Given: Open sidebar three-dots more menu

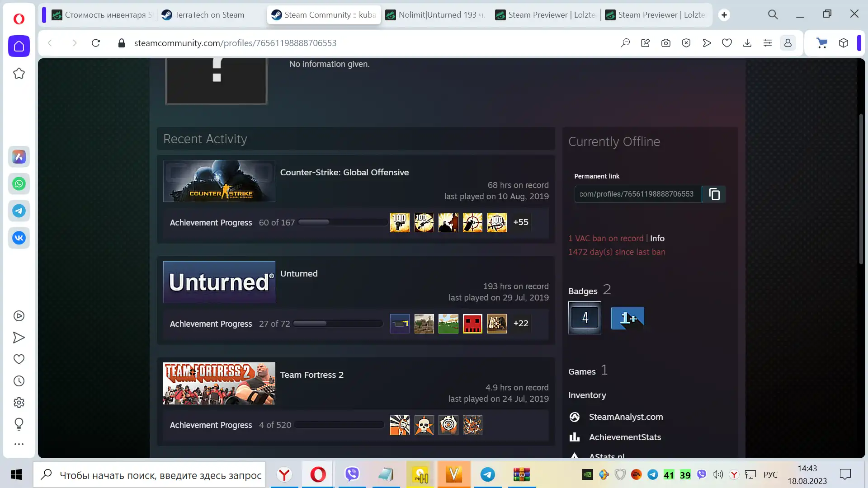Looking at the screenshot, I should tap(19, 444).
